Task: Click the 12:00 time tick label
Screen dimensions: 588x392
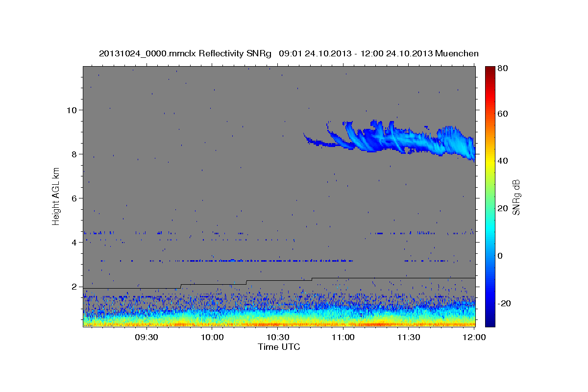Action: pos(474,338)
